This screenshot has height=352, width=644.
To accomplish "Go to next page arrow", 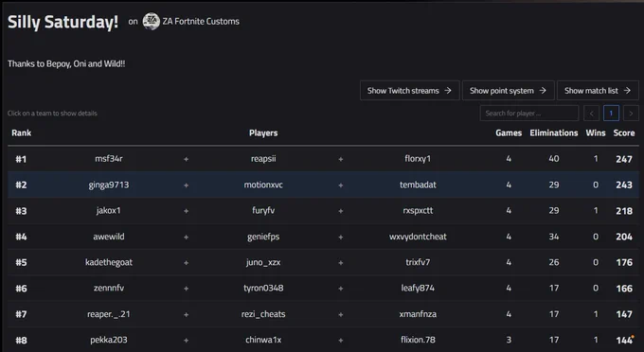I will click(x=631, y=114).
